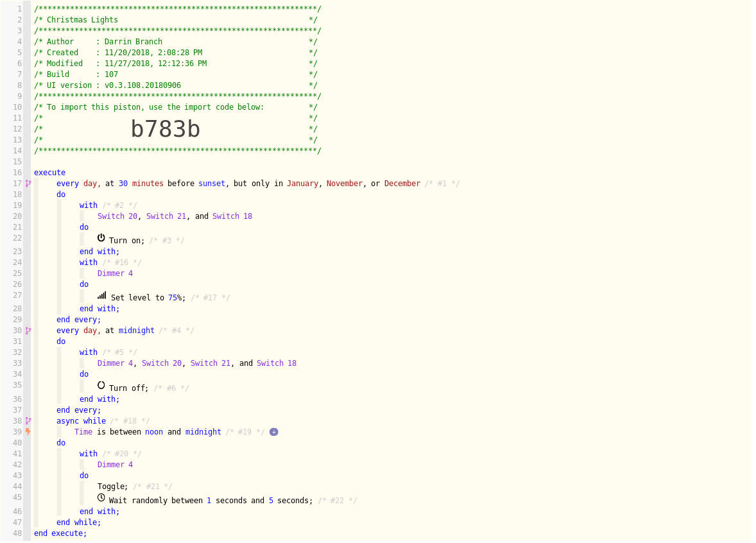Click '30' in the sunset timer statement
Image resolution: width=756 pixels, height=543 pixels.
coord(124,185)
